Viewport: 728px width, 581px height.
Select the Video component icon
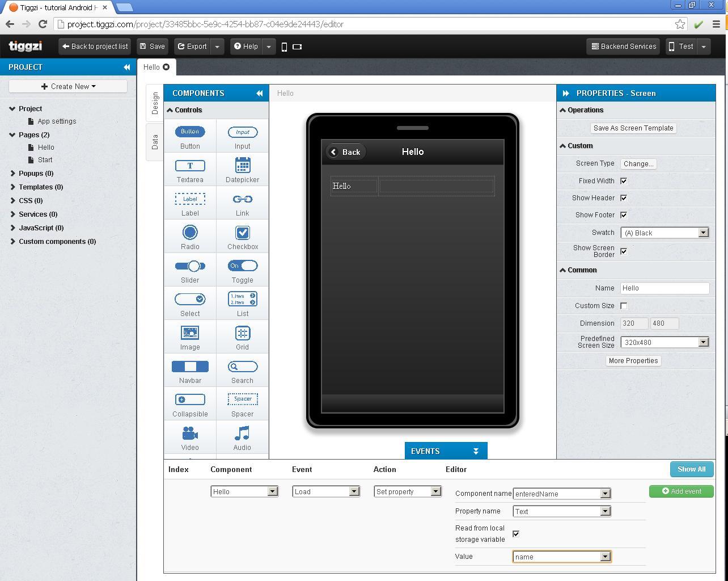click(x=190, y=434)
